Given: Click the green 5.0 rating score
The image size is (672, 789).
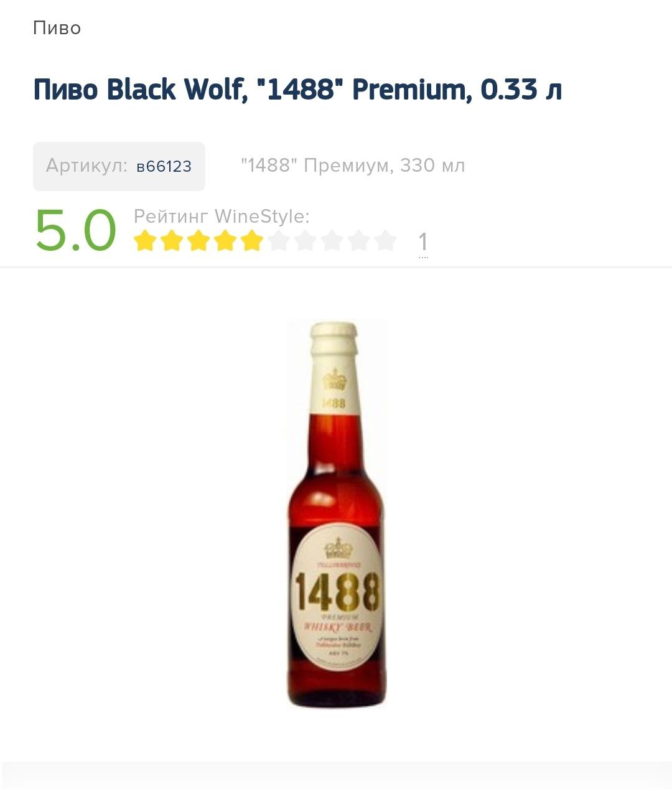Looking at the screenshot, I should (75, 230).
